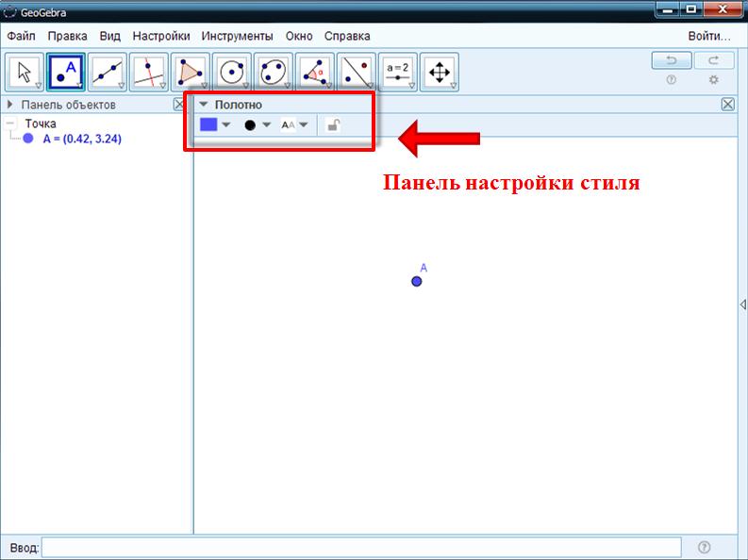The image size is (748, 560).
Task: Open Polygon tool submenu triangle
Action: click(x=205, y=86)
